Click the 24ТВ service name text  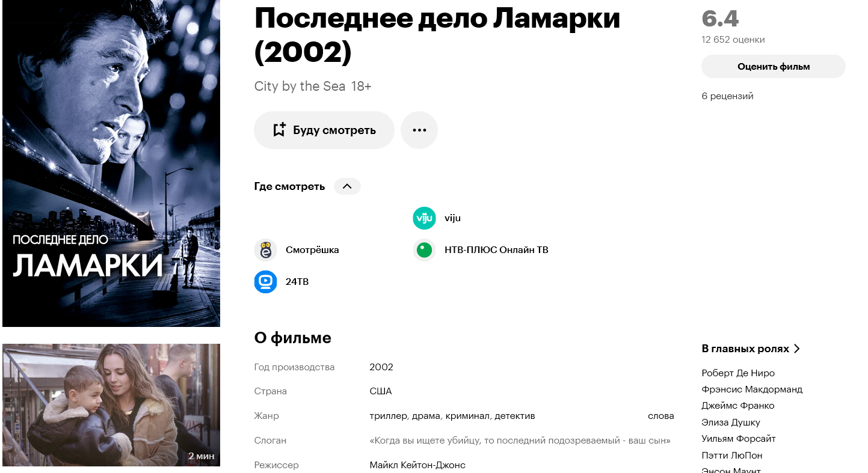[297, 282]
